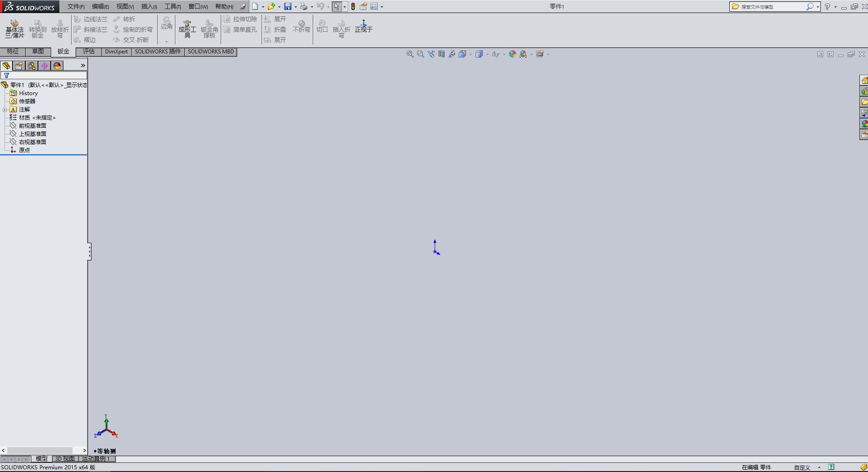The width and height of the screenshot is (868, 472).
Task: Open the 工具(T) menu
Action: tap(172, 6)
